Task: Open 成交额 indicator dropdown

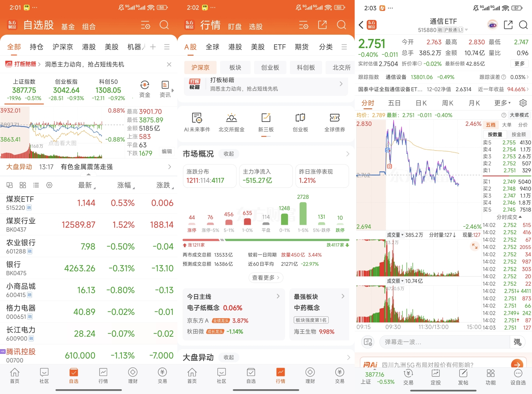Action: point(396,281)
